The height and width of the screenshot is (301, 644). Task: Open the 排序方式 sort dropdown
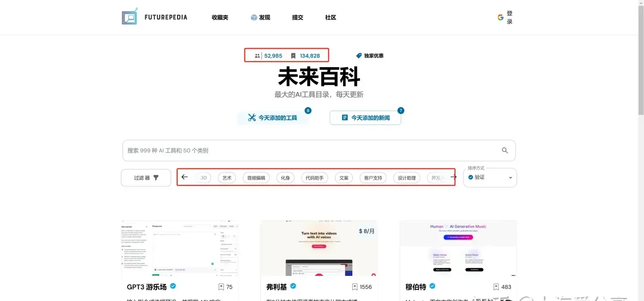click(x=490, y=177)
